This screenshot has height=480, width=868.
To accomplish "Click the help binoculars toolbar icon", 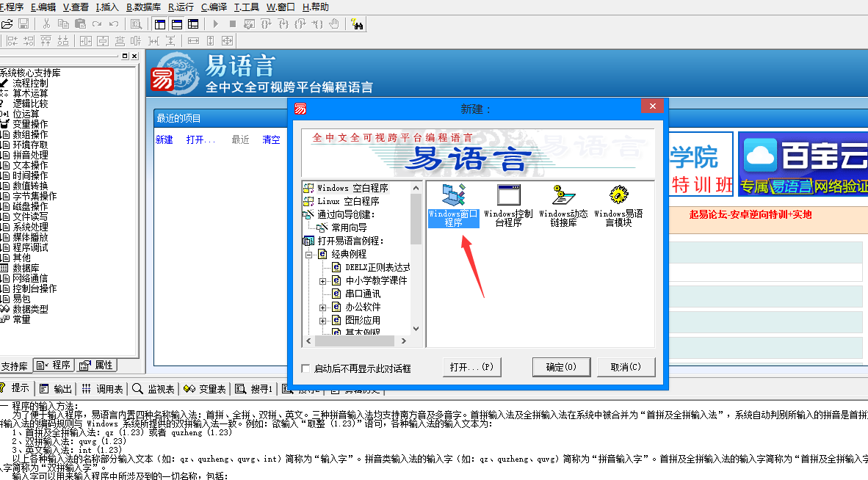I will (357, 23).
